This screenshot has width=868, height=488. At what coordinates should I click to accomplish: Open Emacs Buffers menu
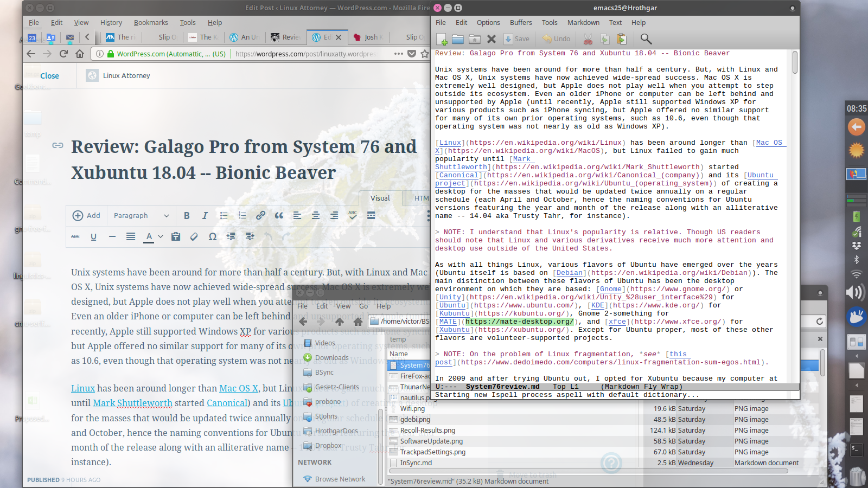click(x=521, y=23)
